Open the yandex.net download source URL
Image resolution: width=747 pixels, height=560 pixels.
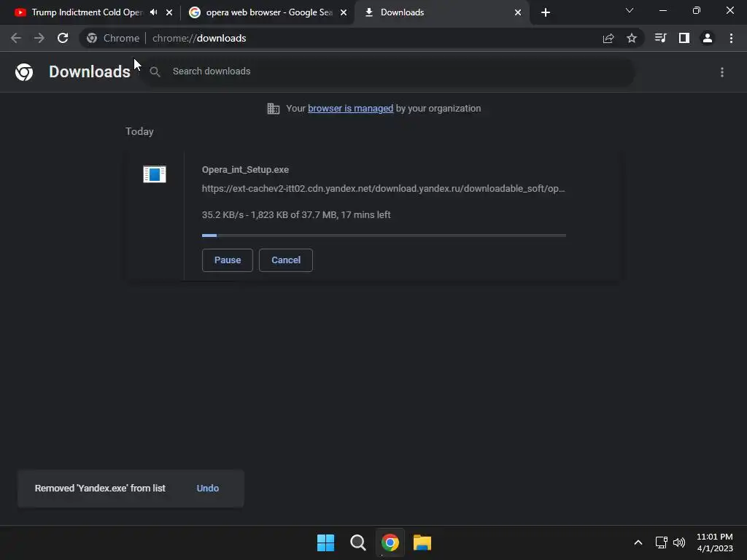point(383,189)
